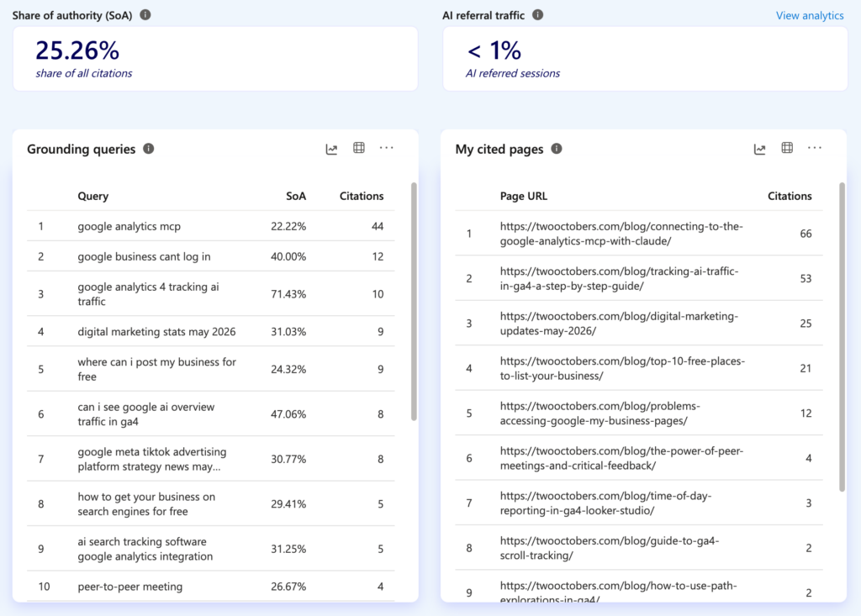Open the View analytics link
Image resolution: width=861 pixels, height=616 pixels.
pos(810,15)
